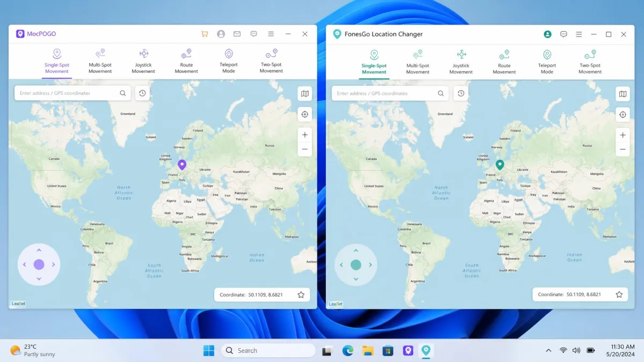Click the green joystick center knob
Image resolution: width=644 pixels, height=362 pixels.
click(356, 264)
